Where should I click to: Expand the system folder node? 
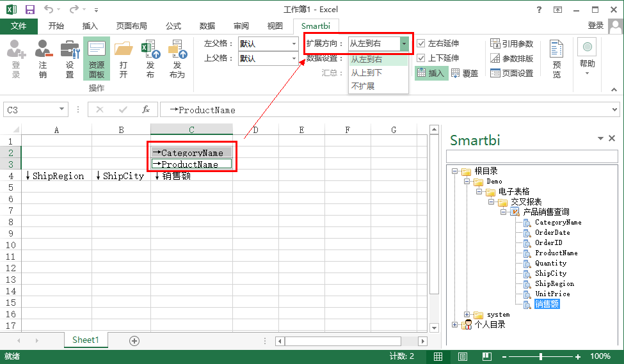(x=467, y=314)
